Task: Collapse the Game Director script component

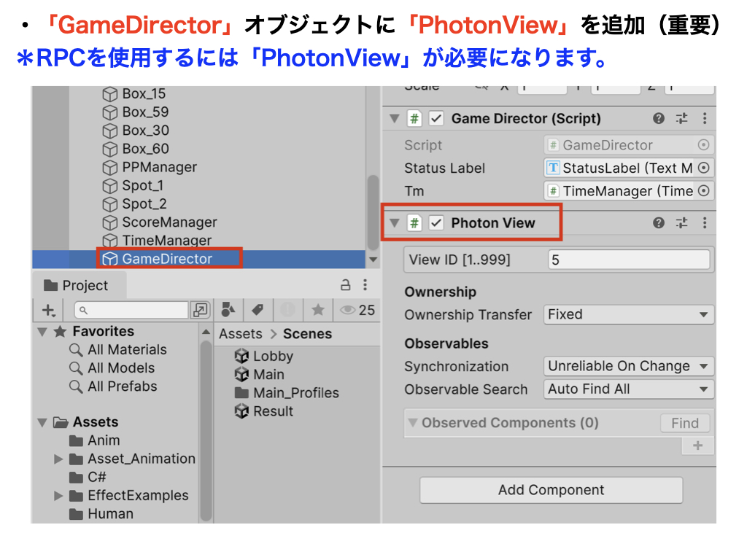Action: [x=395, y=118]
